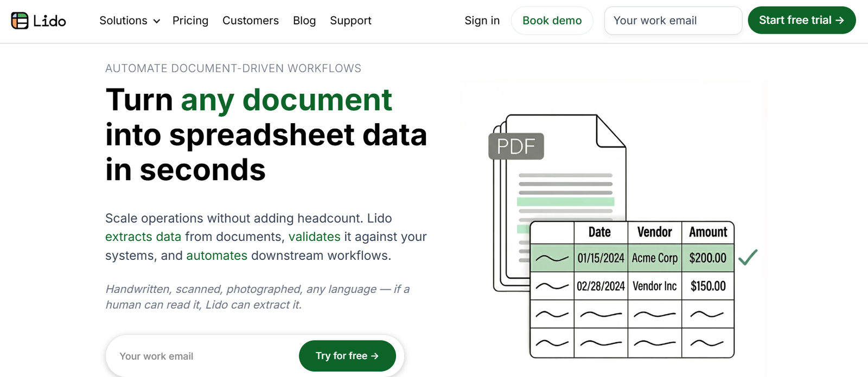The height and width of the screenshot is (377, 868).
Task: Click the Solutions chevron arrow
Action: (x=157, y=21)
